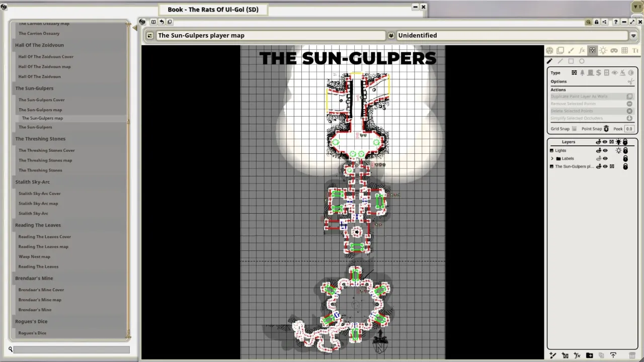The image size is (644, 362).
Task: Choose the brick wall occluder type
Action: click(574, 73)
